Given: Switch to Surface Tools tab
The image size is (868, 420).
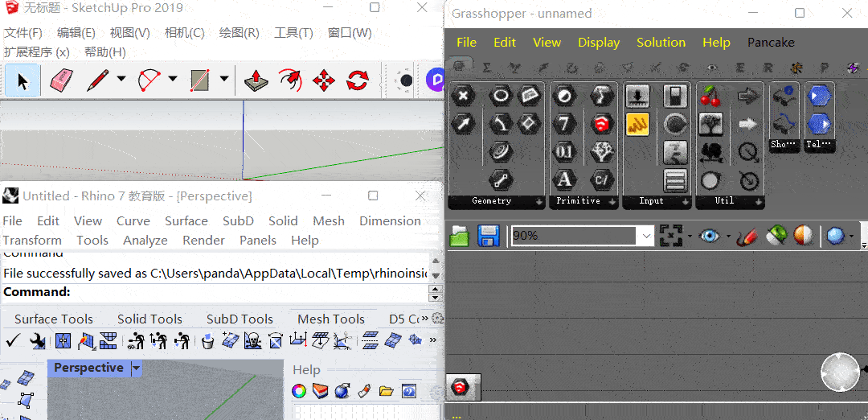Looking at the screenshot, I should click(x=54, y=319).
